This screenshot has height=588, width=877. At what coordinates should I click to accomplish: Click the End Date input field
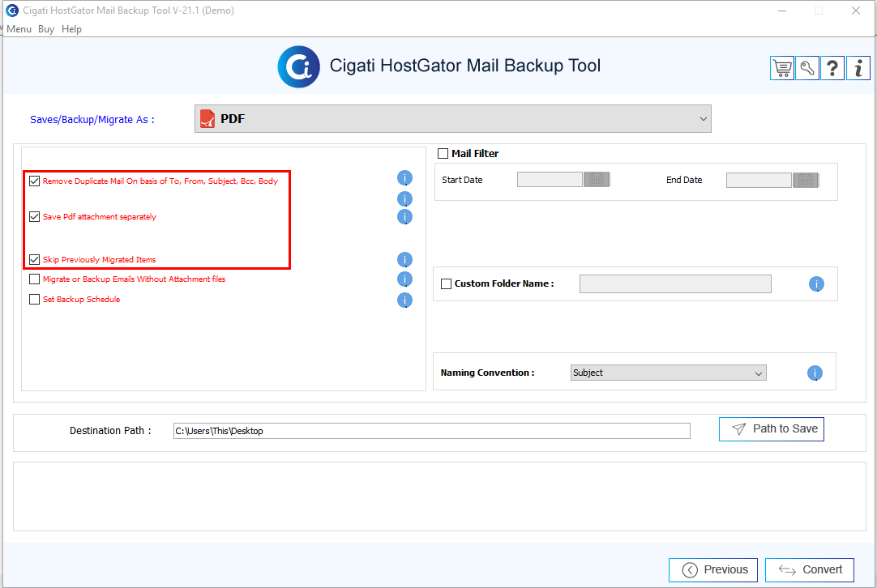pyautogui.click(x=759, y=180)
